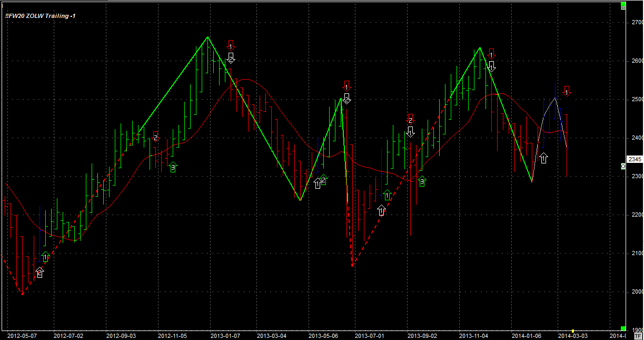Select the red down arrow above the 2013-01 peak

pos(231,45)
